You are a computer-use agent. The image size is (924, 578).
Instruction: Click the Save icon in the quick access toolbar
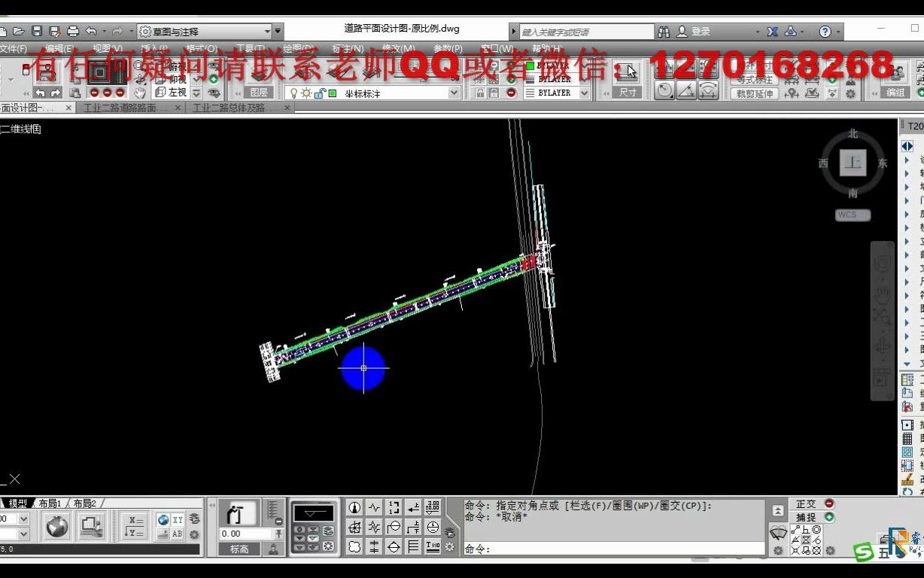coord(38,31)
